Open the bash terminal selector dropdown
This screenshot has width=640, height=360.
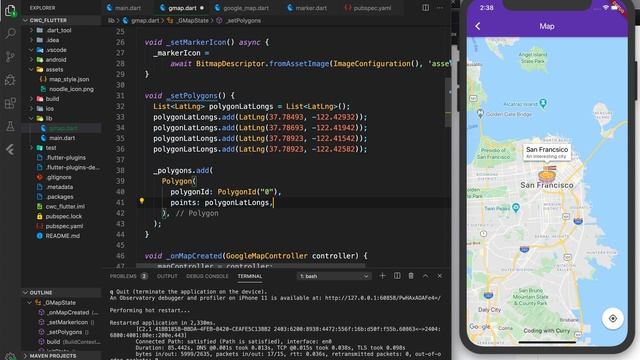pyautogui.click(x=333, y=276)
